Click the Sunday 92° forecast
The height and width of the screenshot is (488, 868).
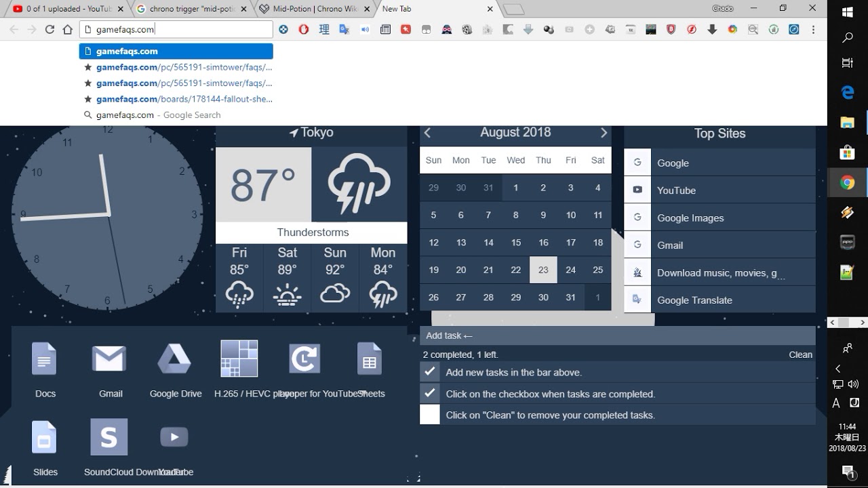(x=335, y=278)
